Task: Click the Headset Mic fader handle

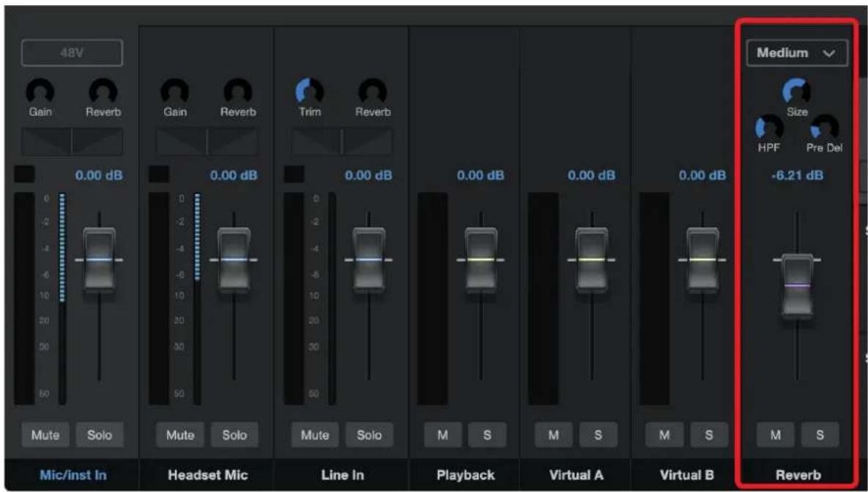Action: click(x=234, y=260)
